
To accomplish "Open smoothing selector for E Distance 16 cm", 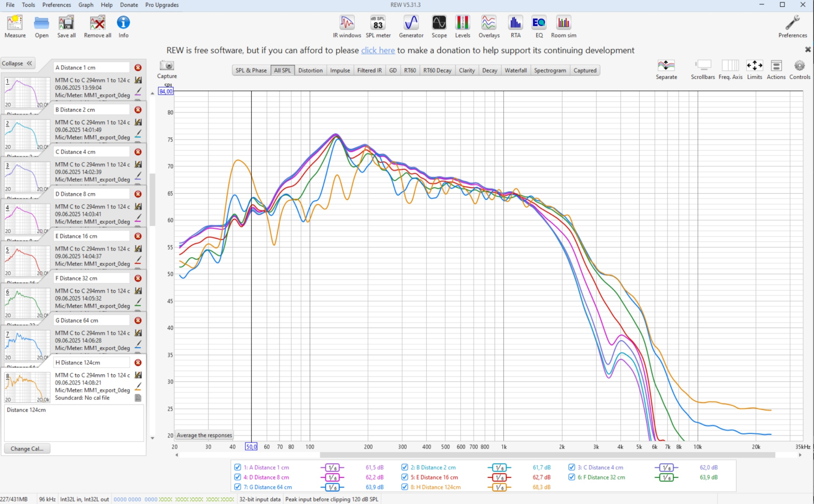I will click(x=499, y=477).
